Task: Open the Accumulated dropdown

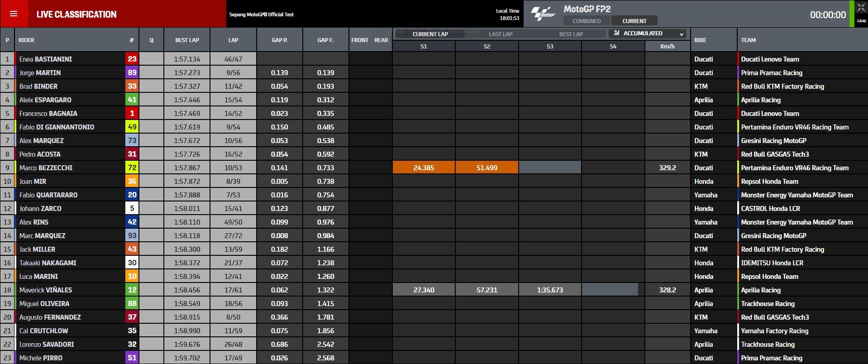Action: [x=647, y=34]
